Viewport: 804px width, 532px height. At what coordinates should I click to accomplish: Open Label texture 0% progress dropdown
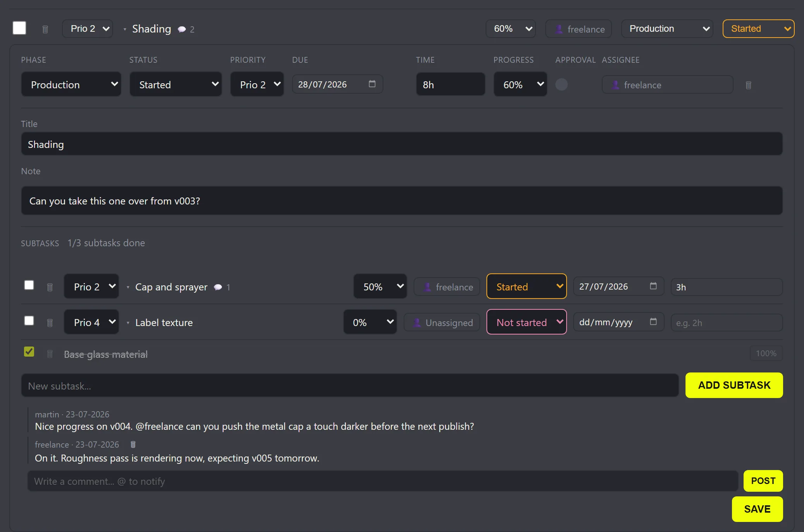coord(370,322)
